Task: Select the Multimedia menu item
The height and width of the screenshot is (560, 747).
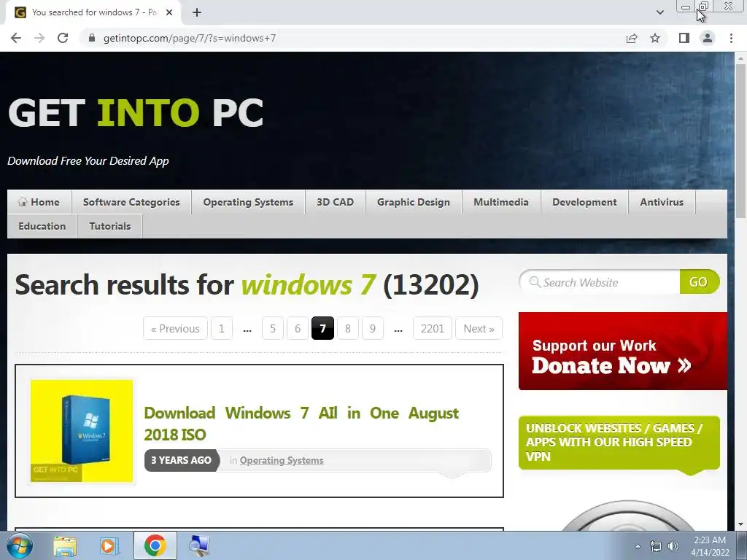Action: click(501, 202)
